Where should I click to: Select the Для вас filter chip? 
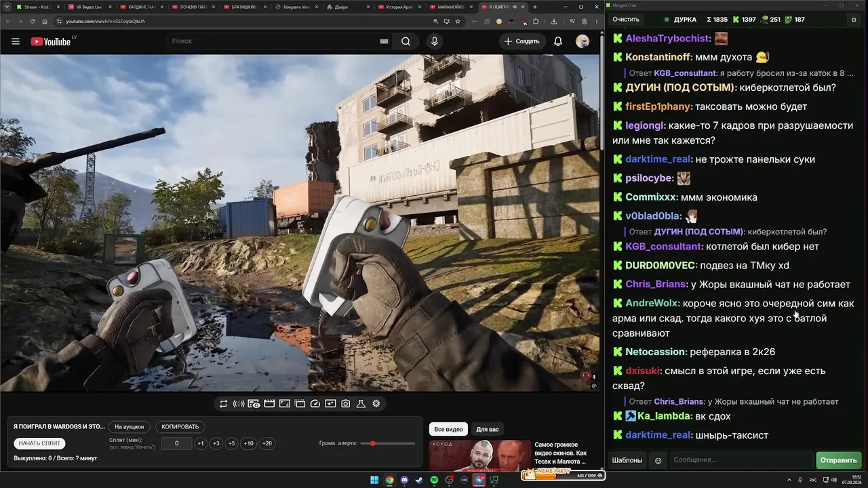tap(488, 429)
